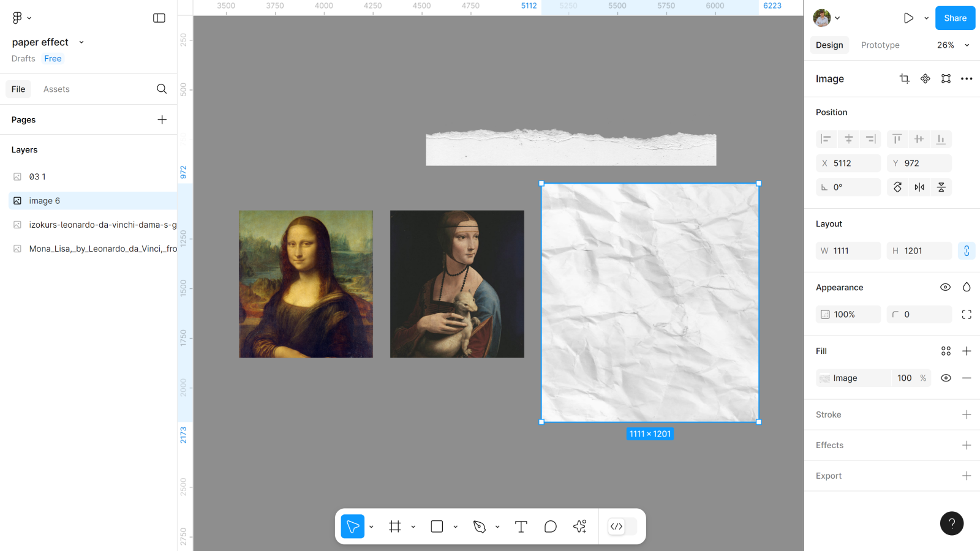Flip the image horizontally
Image resolution: width=980 pixels, height=551 pixels.
[x=919, y=187]
